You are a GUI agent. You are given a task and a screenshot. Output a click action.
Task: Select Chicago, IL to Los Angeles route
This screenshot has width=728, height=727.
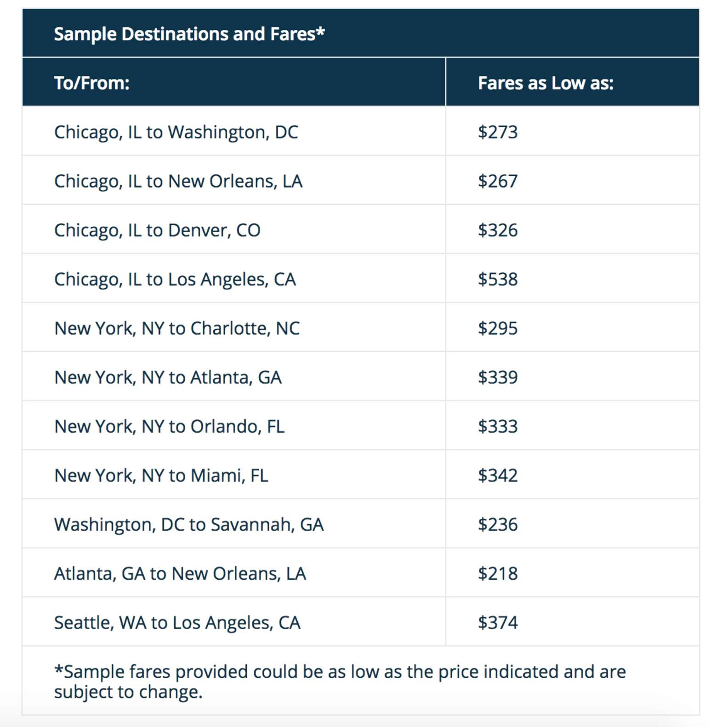click(x=175, y=280)
